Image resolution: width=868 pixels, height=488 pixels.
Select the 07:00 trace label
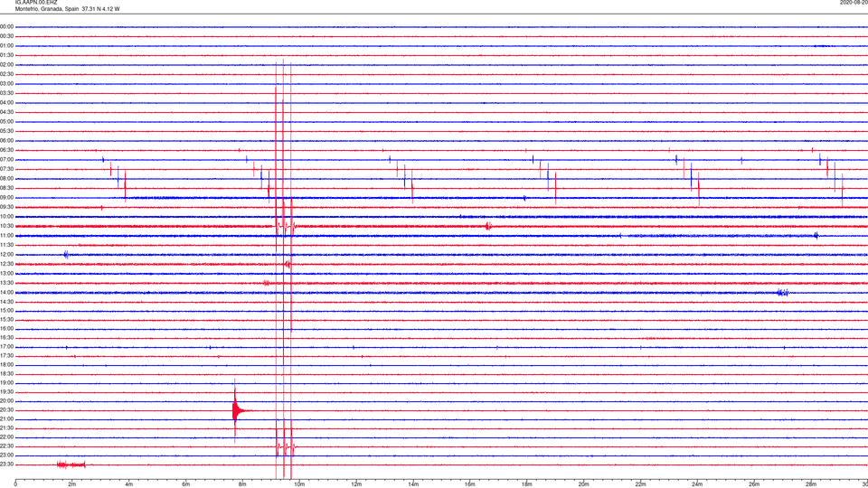tap(6, 160)
